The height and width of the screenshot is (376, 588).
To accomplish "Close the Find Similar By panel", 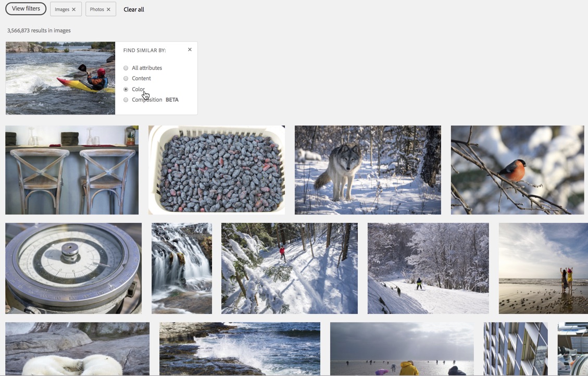I will [x=190, y=49].
